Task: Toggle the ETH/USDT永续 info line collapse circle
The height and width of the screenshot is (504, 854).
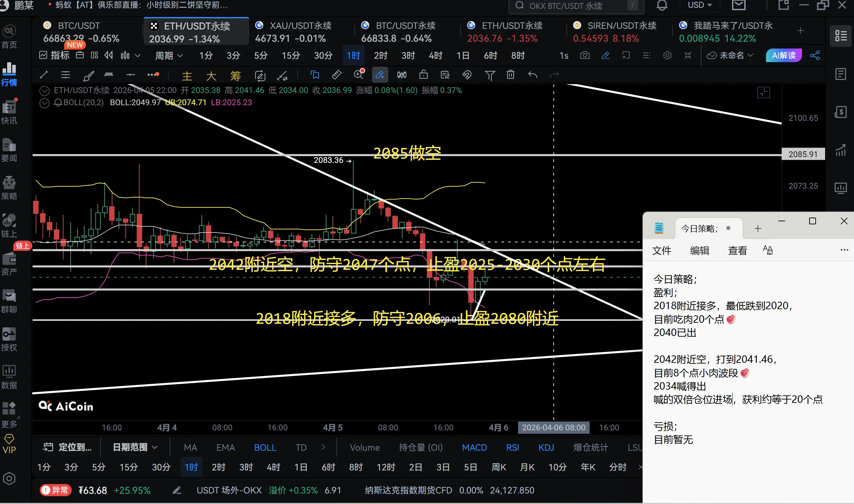Action: click(44, 91)
